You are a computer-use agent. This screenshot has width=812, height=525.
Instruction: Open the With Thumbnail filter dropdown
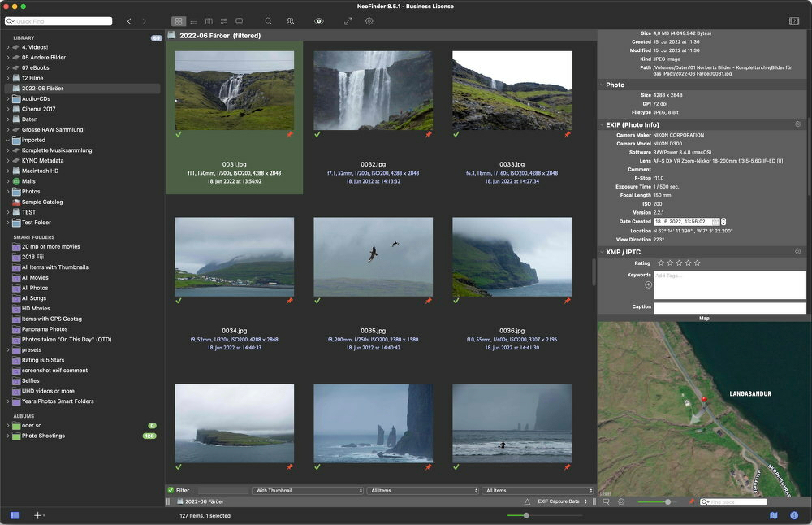(x=307, y=491)
